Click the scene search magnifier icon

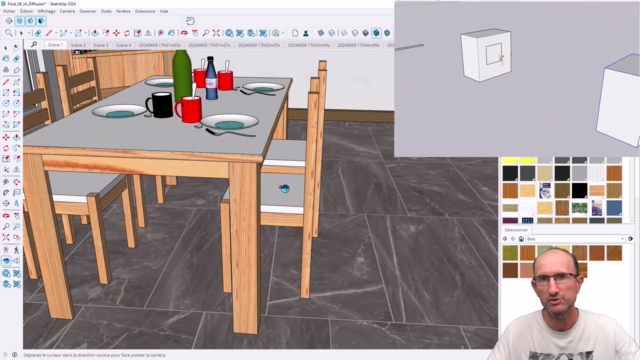tap(34, 44)
